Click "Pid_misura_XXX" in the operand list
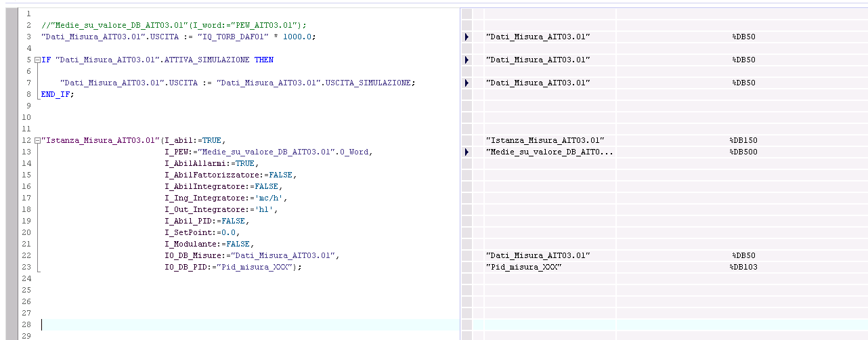 pos(523,267)
